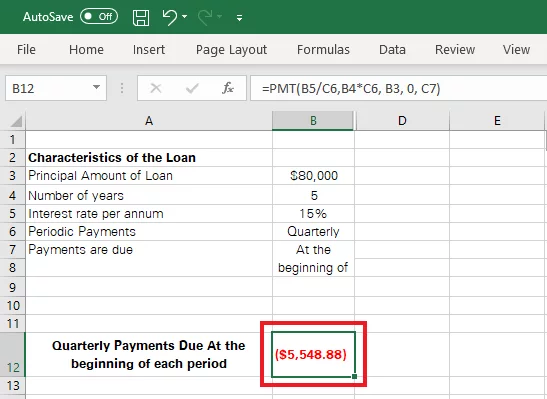Click cell 'Interest rate per annum'
Image resolution: width=547 pixels, height=399 pixels.
point(149,213)
